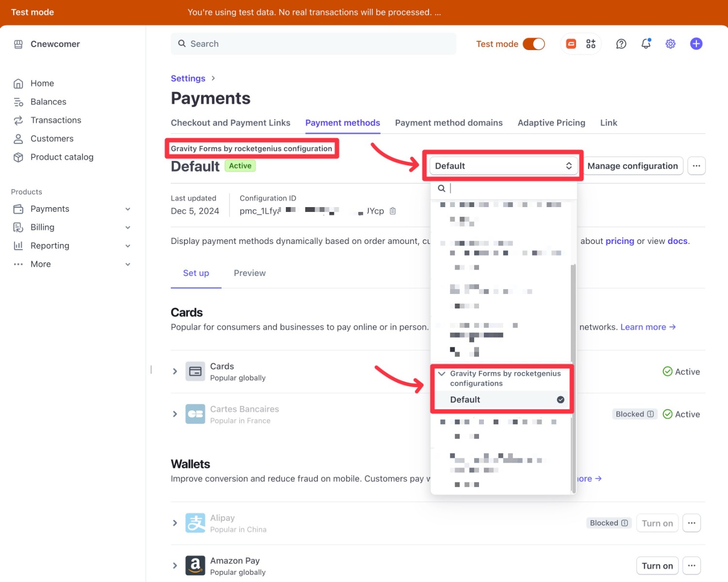Open settings with the gear icon
728x582 pixels.
point(671,44)
